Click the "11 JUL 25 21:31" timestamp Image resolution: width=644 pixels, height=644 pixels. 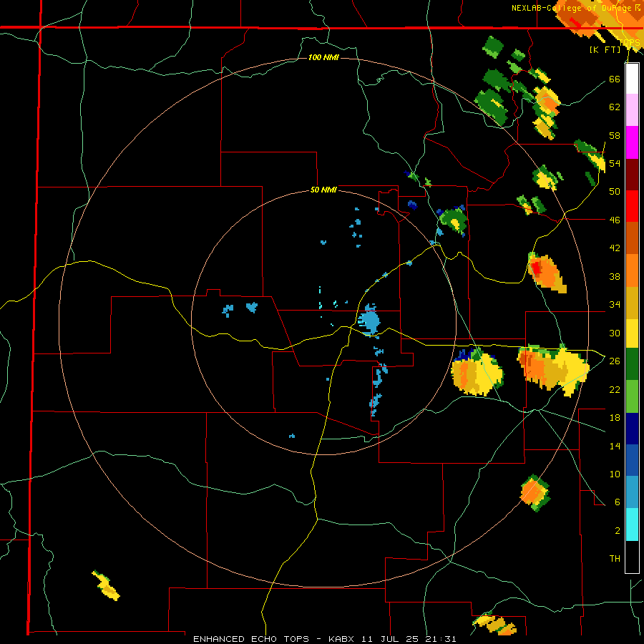tap(409, 639)
